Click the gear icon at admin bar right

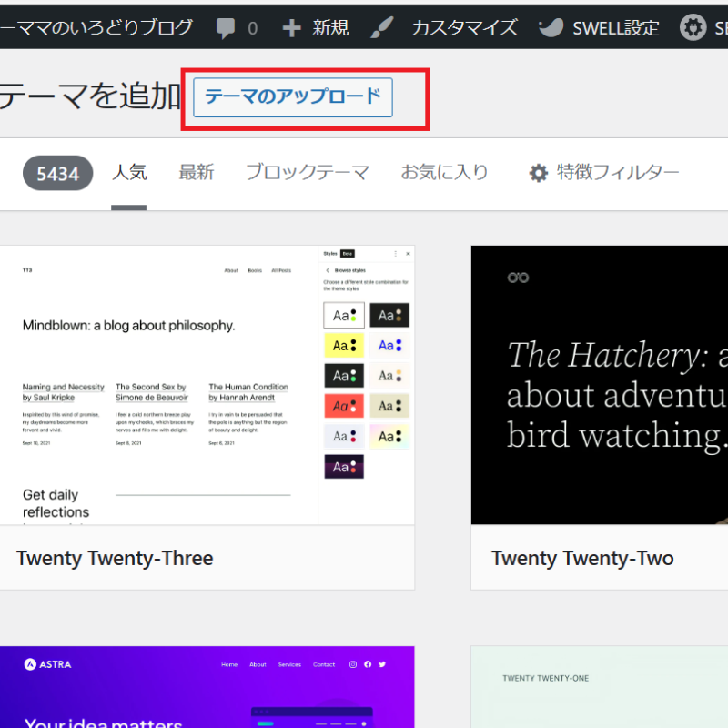tap(693, 27)
